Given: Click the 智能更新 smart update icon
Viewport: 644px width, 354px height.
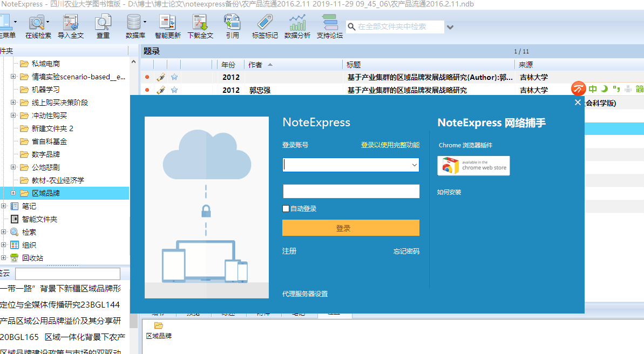Looking at the screenshot, I should (x=167, y=26).
